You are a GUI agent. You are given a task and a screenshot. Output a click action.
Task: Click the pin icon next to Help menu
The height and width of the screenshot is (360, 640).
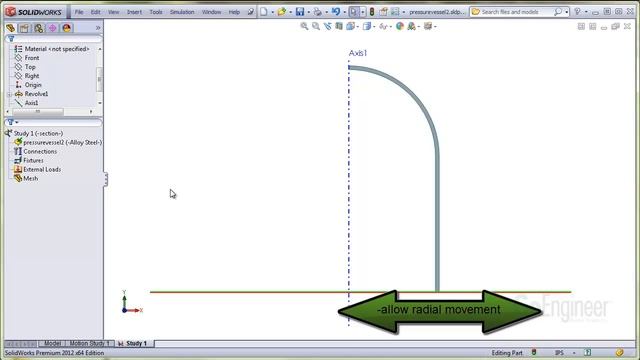click(x=251, y=12)
